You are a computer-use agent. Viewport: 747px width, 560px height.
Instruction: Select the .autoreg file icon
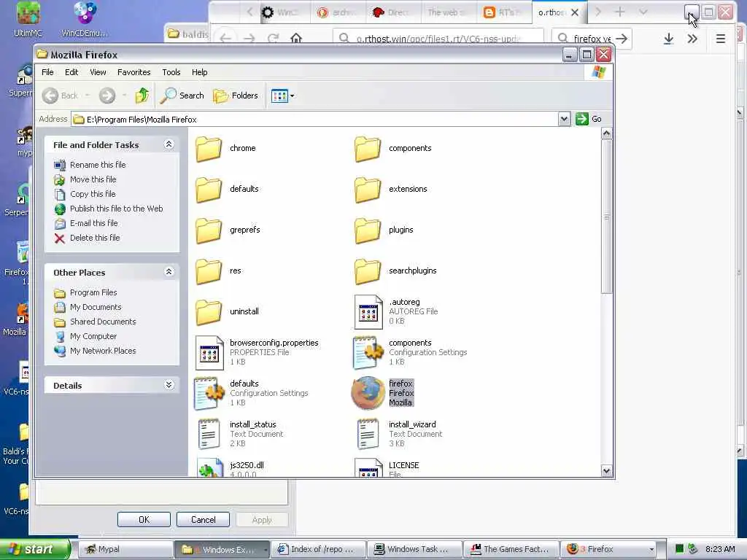[x=368, y=312]
